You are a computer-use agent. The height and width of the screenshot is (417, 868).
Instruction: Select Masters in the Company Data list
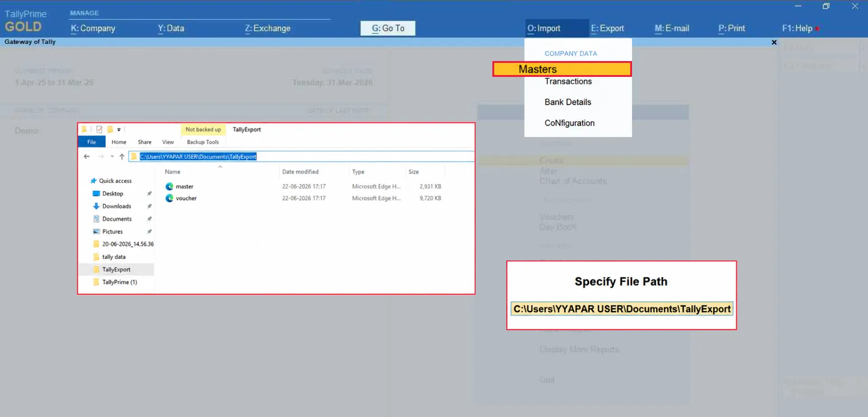pos(562,69)
